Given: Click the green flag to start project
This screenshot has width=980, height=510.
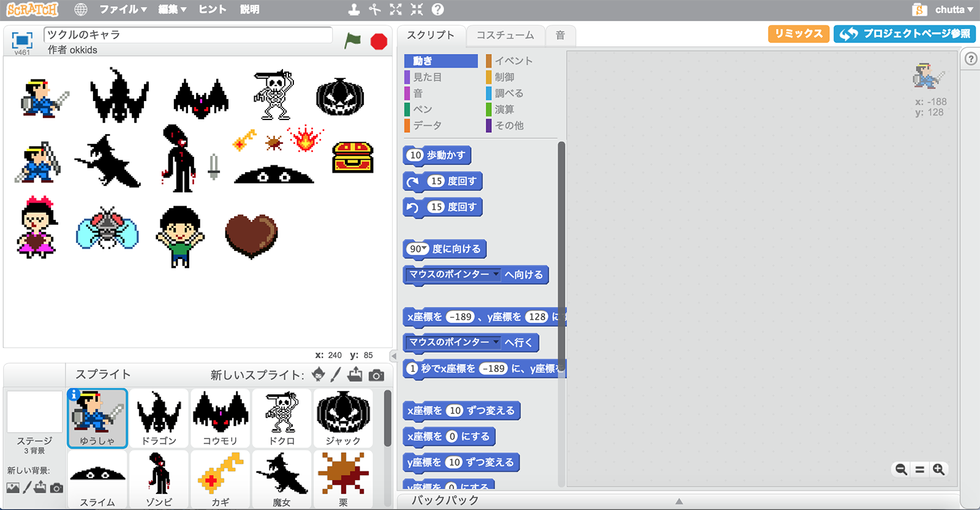Looking at the screenshot, I should click(x=353, y=40).
